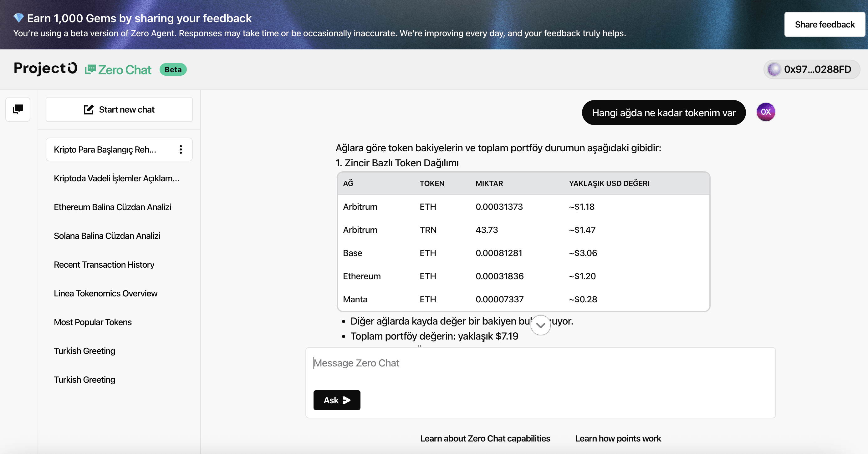The height and width of the screenshot is (454, 868).
Task: Click the 0.00031836 amount cell
Action: [499, 276]
